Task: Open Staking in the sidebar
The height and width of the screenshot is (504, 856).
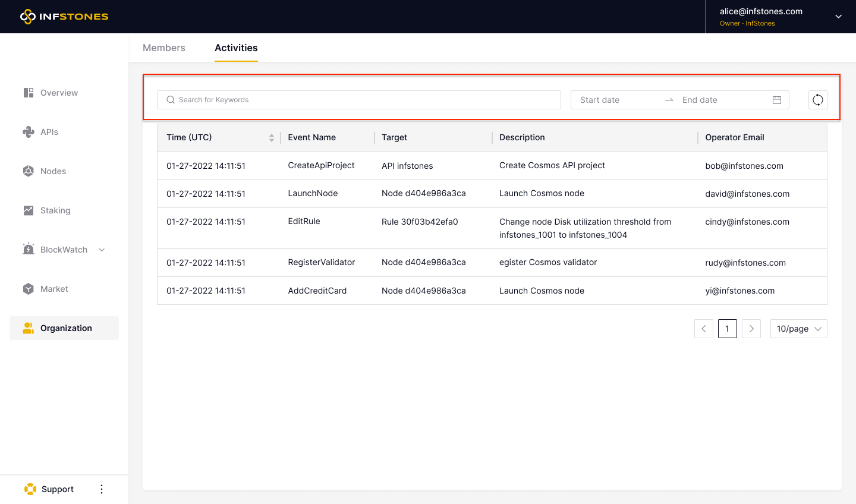Action: [x=55, y=210]
